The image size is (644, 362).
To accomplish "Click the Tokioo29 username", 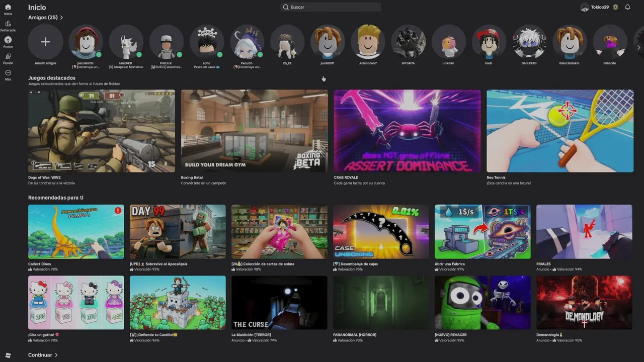I will pyautogui.click(x=600, y=7).
